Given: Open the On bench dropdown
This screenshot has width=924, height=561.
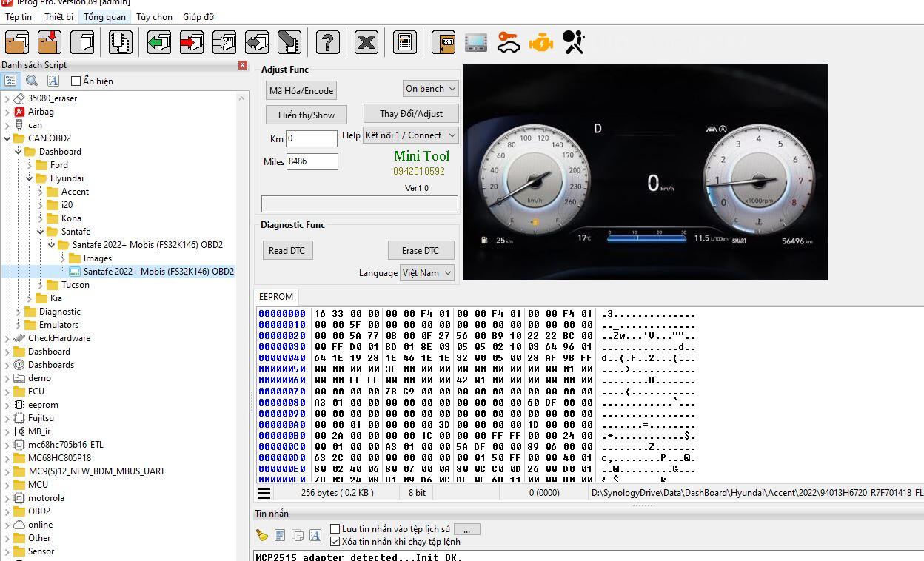Looking at the screenshot, I should [x=430, y=89].
